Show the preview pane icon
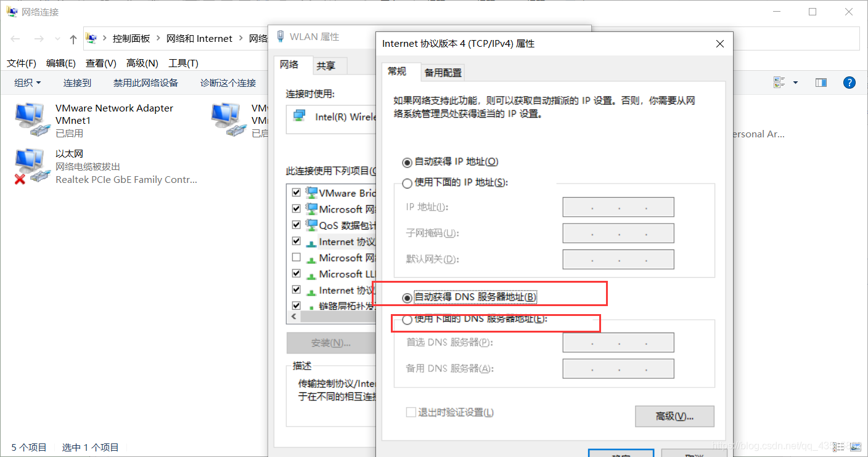This screenshot has height=457, width=868. point(821,83)
